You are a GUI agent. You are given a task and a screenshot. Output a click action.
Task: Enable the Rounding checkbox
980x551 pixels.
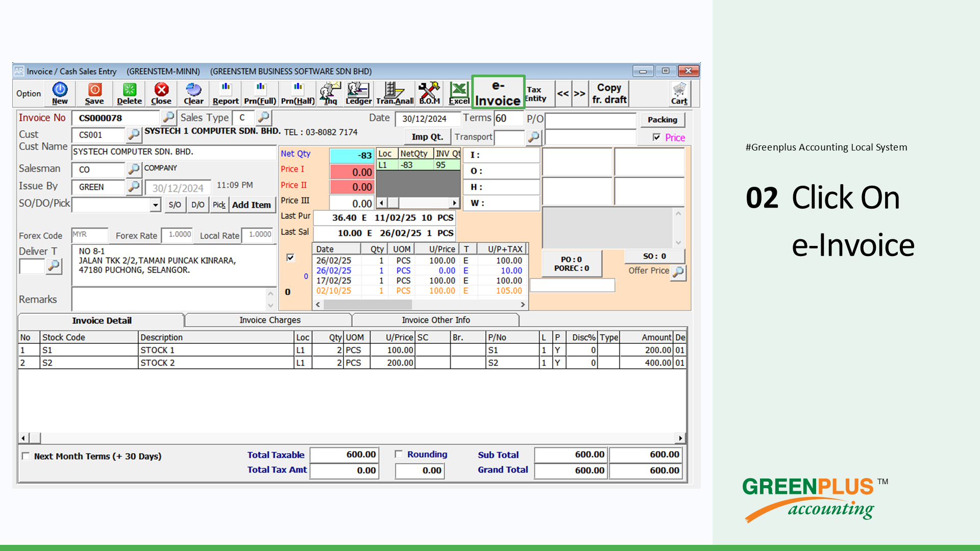click(399, 454)
